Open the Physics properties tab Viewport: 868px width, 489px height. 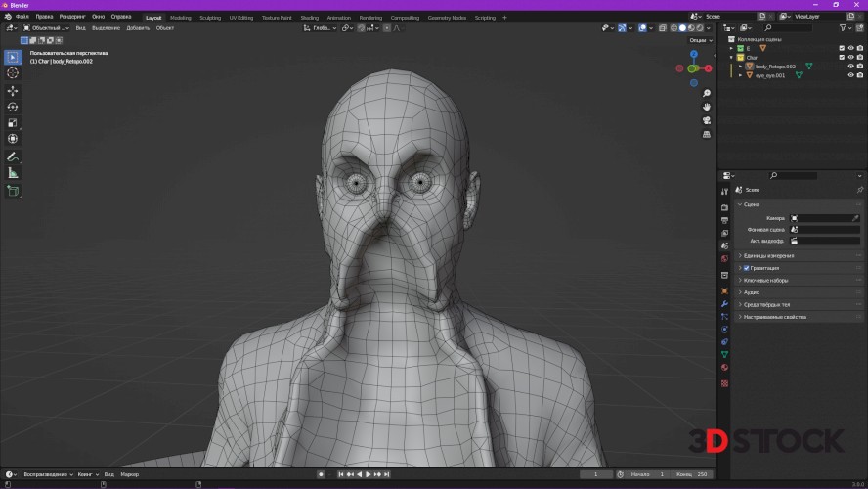coord(724,330)
